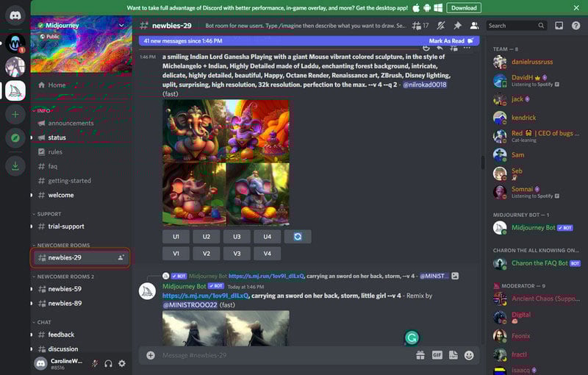This screenshot has width=588, height=375.
Task: Click the plus attach icon in message bar
Action: coord(151,355)
